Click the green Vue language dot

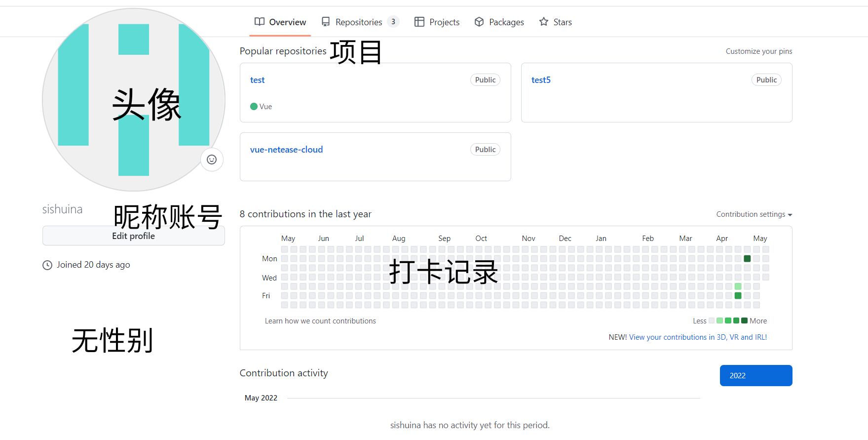254,107
